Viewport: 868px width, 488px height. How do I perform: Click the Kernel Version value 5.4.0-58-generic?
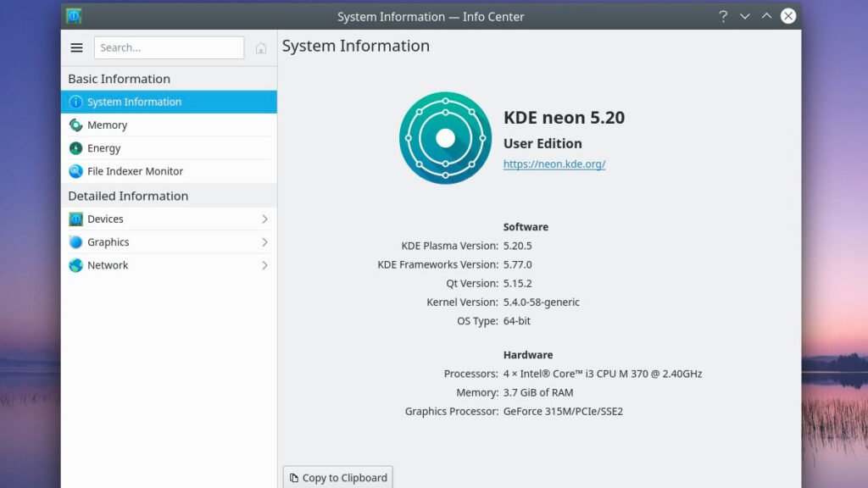pos(542,302)
